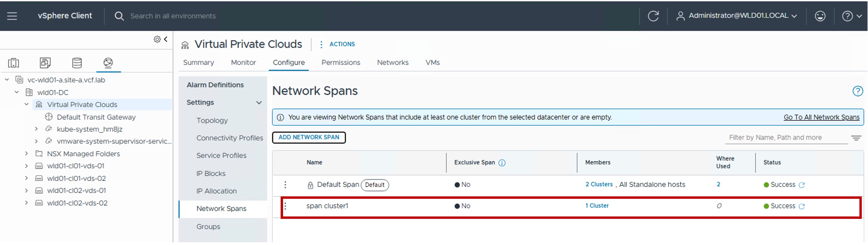Collapse vc-wld01-a.site-a.vcf.lab tree node
Viewport: 868px width, 245px height.
(x=7, y=80)
